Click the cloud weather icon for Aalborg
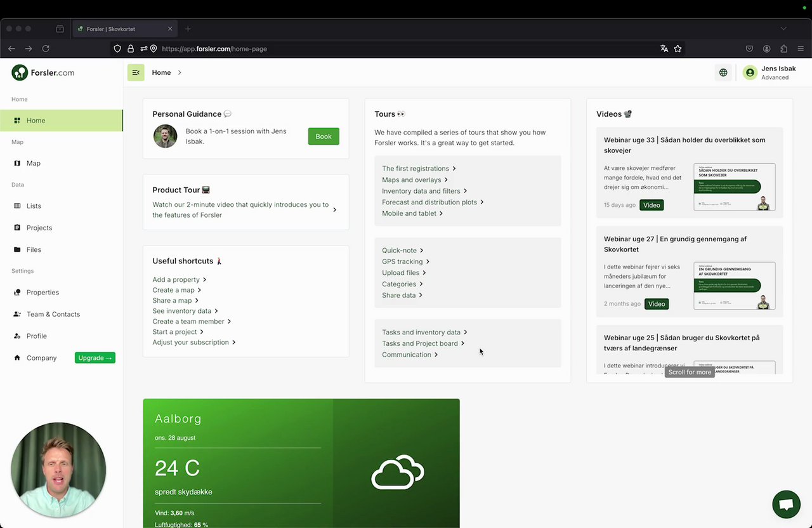The width and height of the screenshot is (812, 528). (397, 472)
